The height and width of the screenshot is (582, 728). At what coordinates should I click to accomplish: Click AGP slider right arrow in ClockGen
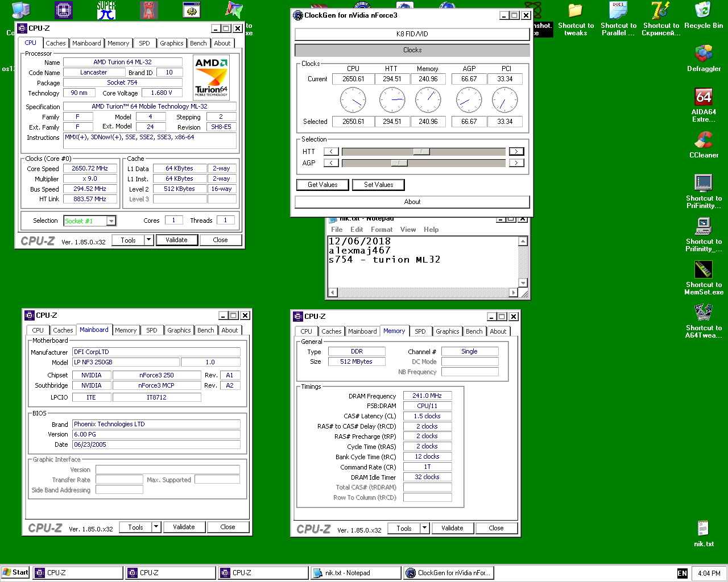tap(516, 163)
